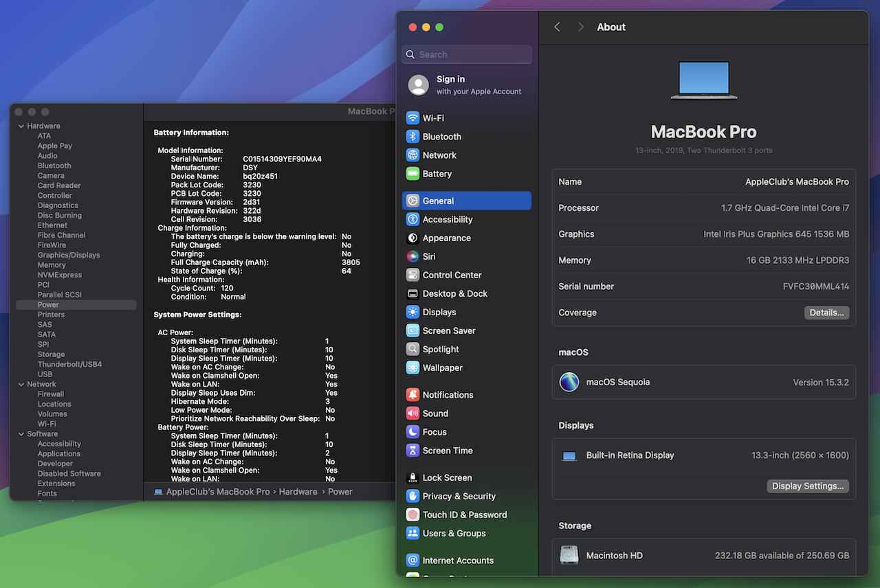Click the forward chevron beside About
Viewport: 880px width, 588px height.
point(581,27)
